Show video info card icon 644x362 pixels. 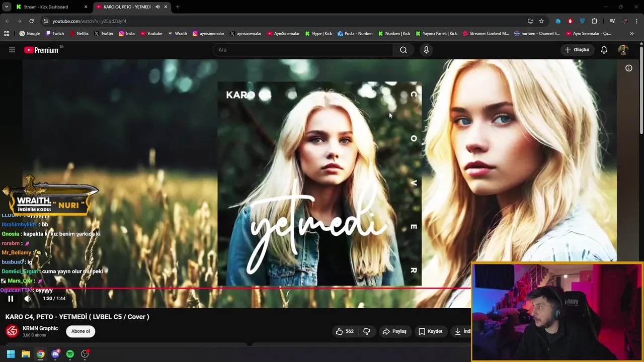[x=629, y=68]
